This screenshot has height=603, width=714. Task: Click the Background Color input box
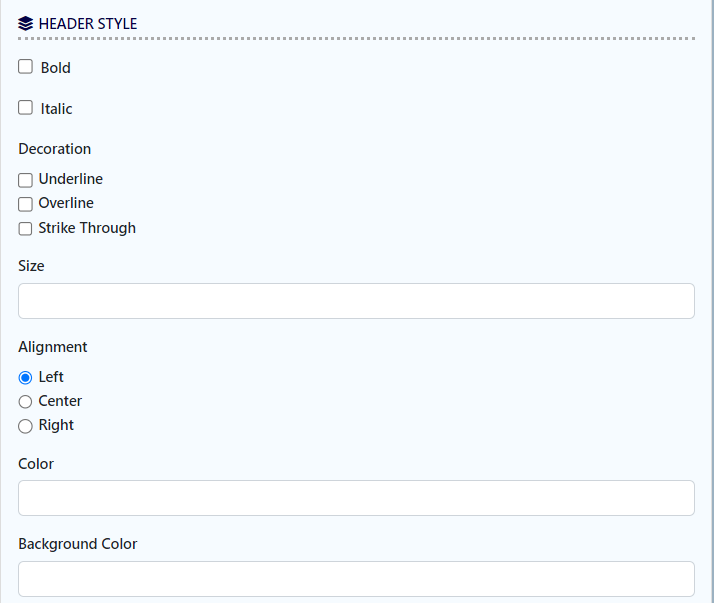click(x=356, y=578)
